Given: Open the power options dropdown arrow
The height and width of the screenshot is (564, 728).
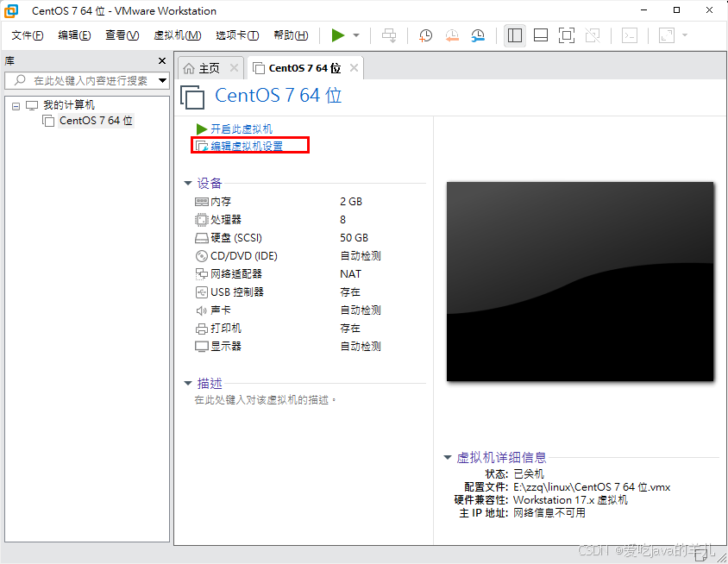Looking at the screenshot, I should pos(356,35).
